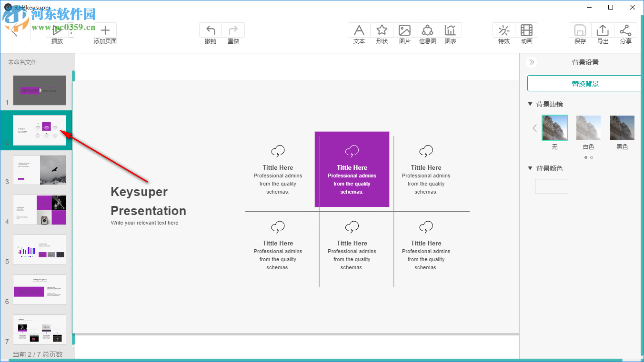Click the 未命名文件 file name label
This screenshot has width=644, height=362.
click(22, 62)
